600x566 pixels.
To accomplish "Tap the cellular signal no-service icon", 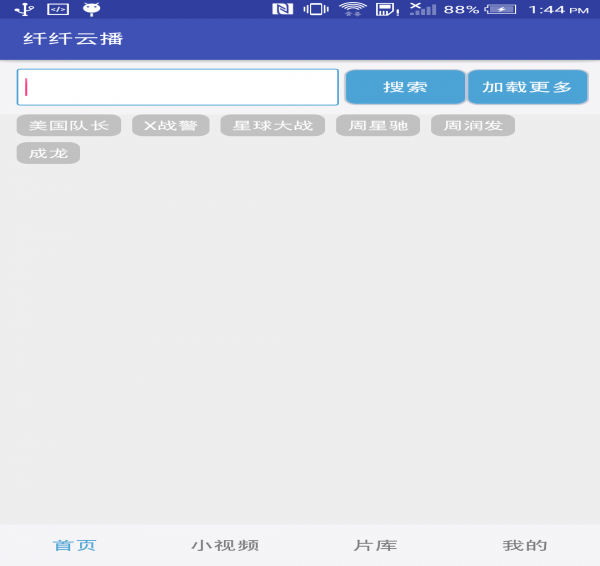I will click(423, 9).
